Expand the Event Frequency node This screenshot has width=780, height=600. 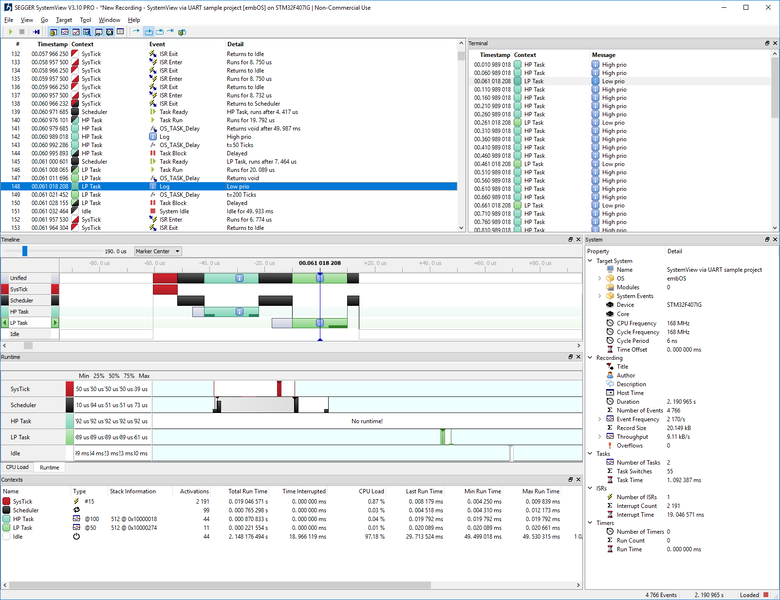599,419
